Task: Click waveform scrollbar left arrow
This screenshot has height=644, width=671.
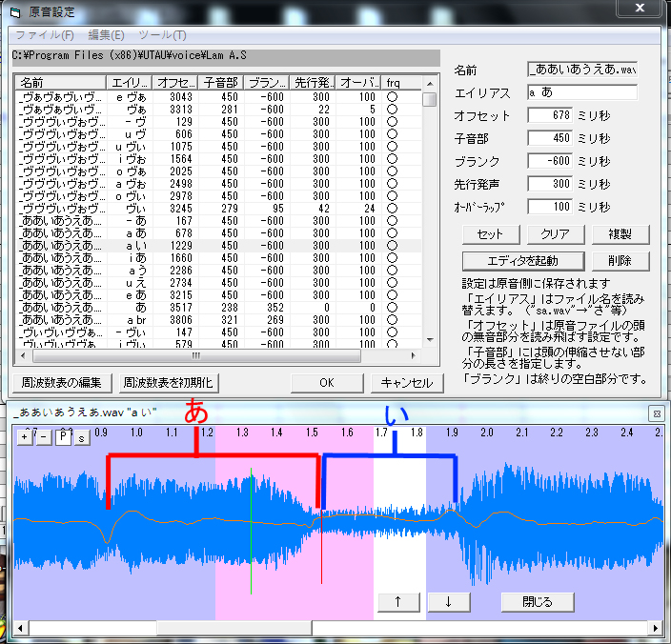Action: 20,628
